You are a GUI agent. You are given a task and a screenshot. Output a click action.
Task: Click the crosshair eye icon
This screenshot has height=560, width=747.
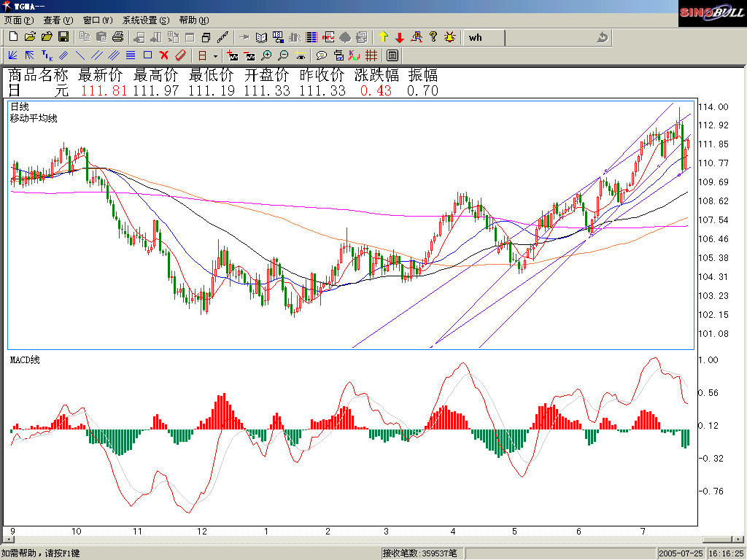coord(300,55)
